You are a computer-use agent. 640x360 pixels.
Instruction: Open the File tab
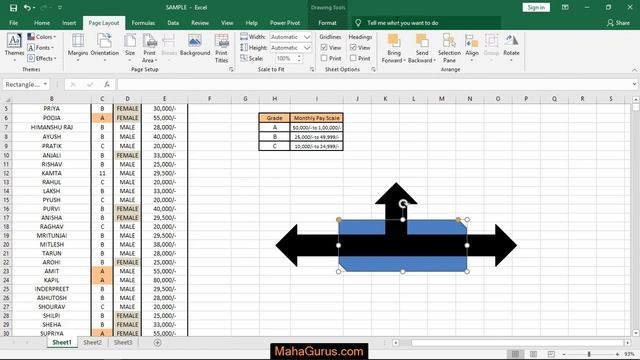[13, 23]
